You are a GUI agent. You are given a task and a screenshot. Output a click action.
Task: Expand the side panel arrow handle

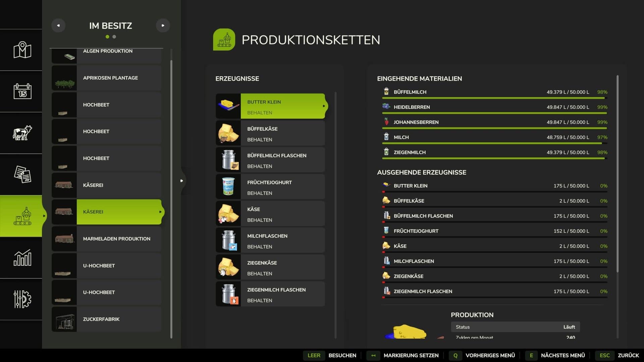coord(181,181)
